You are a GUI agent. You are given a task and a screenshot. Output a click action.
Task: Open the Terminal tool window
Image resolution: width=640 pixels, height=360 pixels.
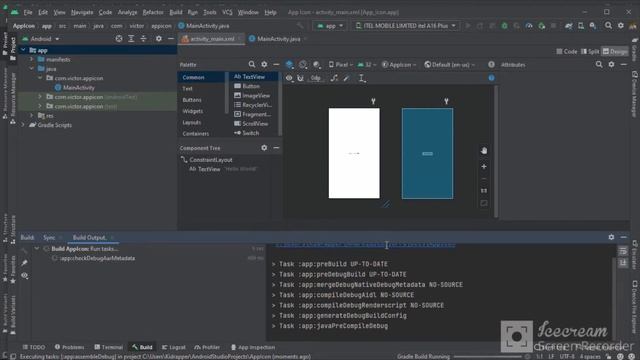(109, 347)
